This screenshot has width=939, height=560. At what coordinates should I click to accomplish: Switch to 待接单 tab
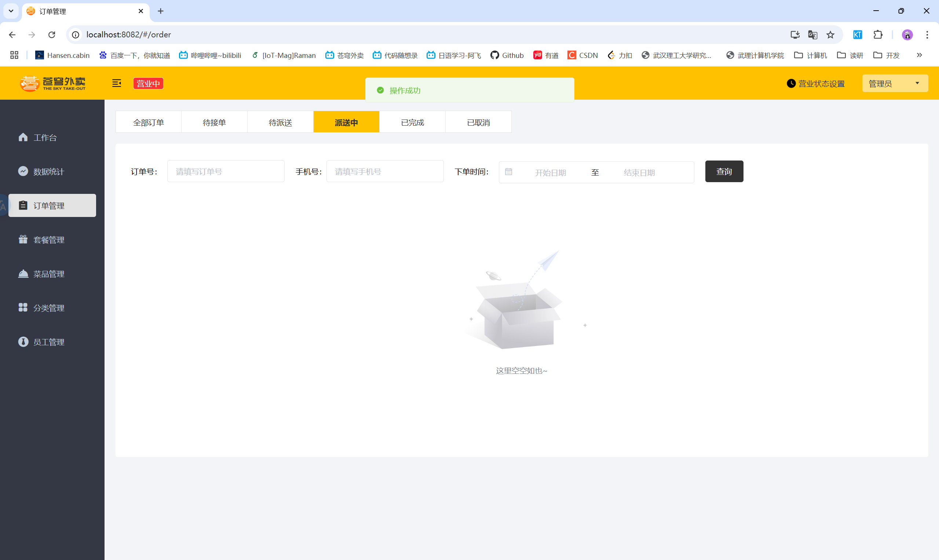coord(214,122)
